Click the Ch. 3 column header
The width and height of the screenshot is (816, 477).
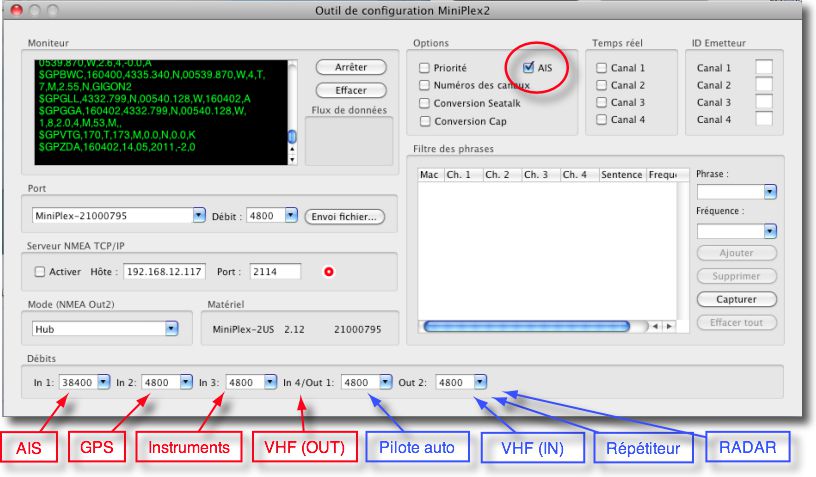click(541, 175)
